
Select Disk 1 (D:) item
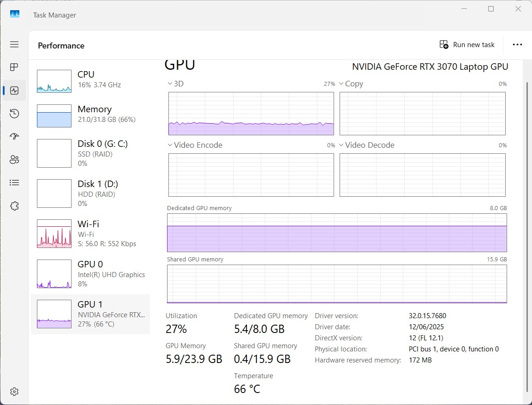click(90, 193)
